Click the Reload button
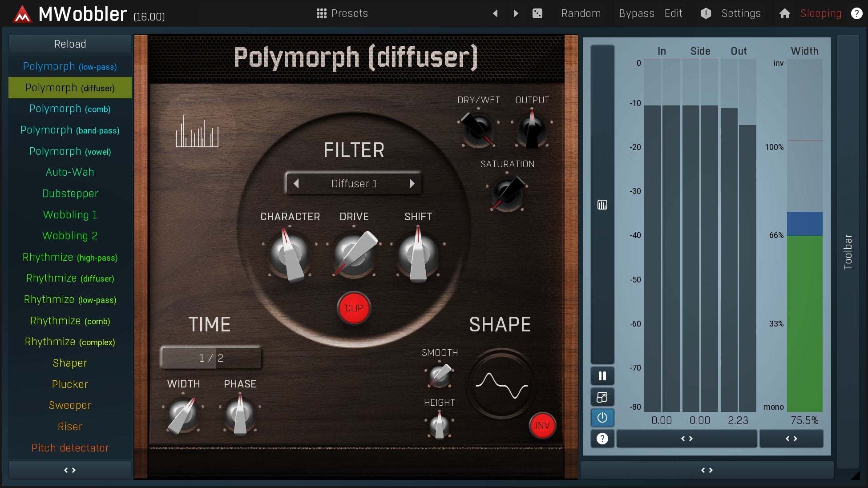The width and height of the screenshot is (868, 488). coord(69,44)
